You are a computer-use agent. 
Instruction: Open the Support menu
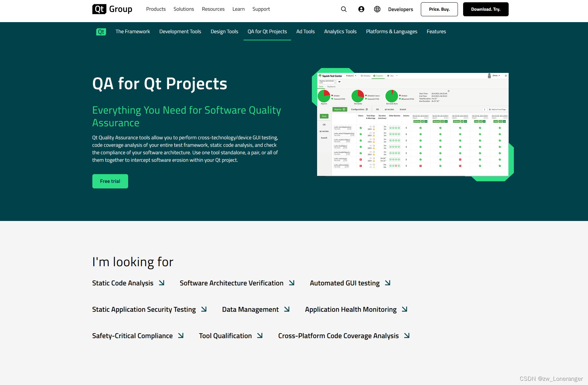coord(261,9)
